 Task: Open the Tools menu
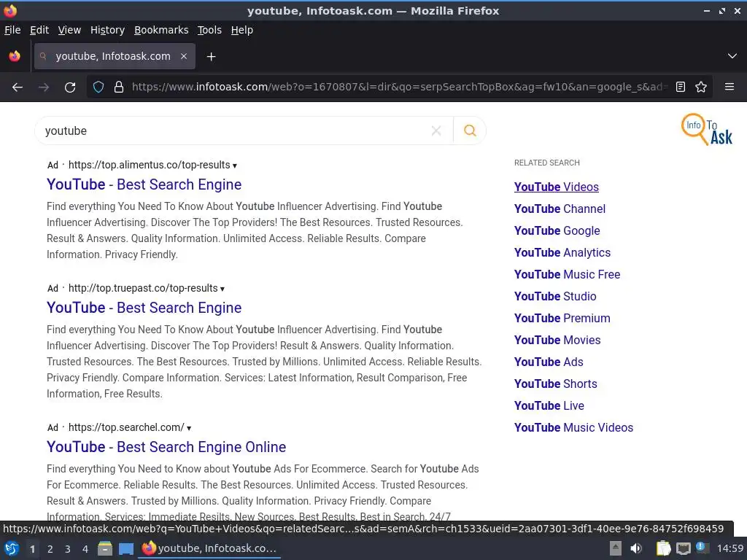[209, 30]
